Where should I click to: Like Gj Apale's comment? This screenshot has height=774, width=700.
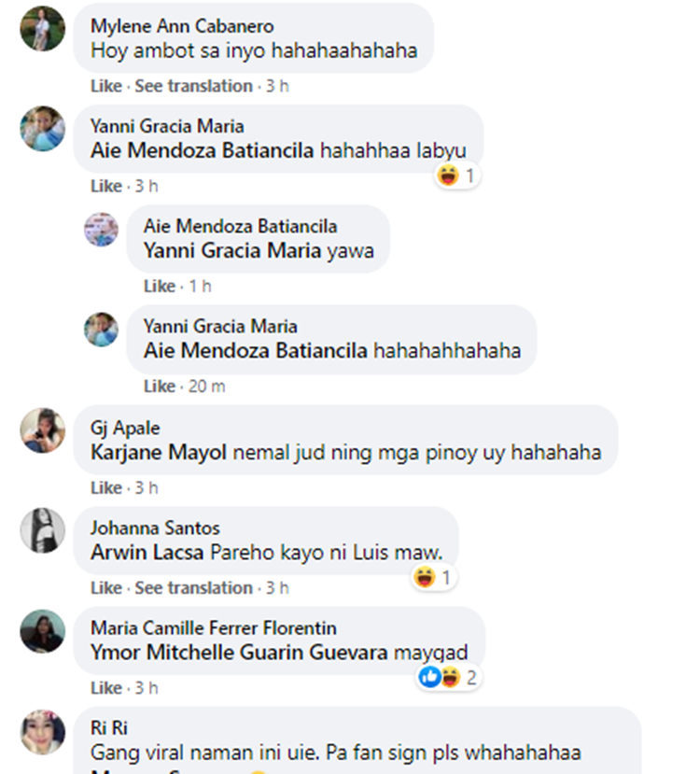pyautogui.click(x=106, y=487)
